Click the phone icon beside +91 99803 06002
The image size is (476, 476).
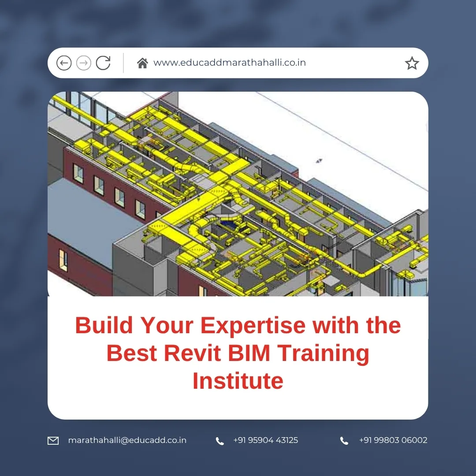click(344, 441)
